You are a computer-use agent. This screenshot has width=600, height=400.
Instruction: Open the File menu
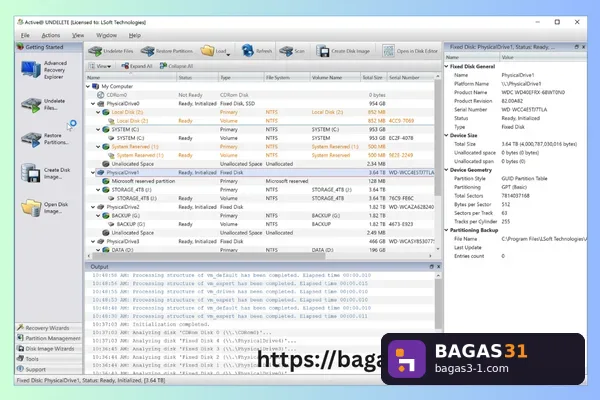[25, 35]
